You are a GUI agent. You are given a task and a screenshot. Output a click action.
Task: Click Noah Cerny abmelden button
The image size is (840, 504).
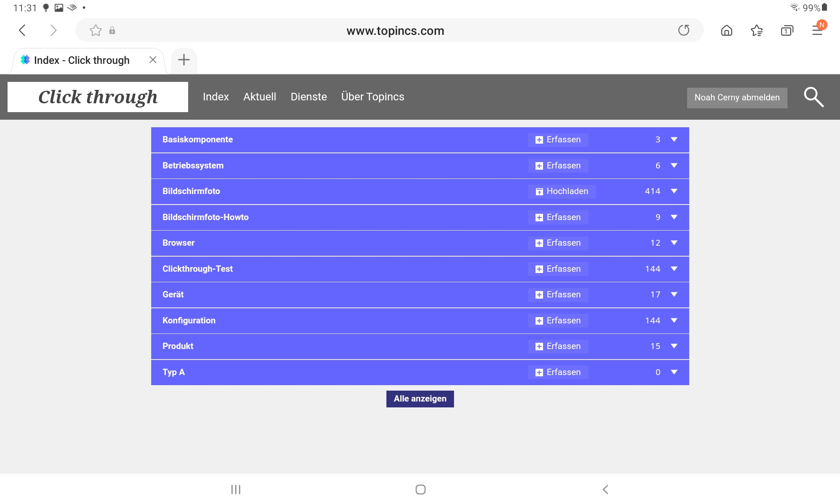point(737,98)
